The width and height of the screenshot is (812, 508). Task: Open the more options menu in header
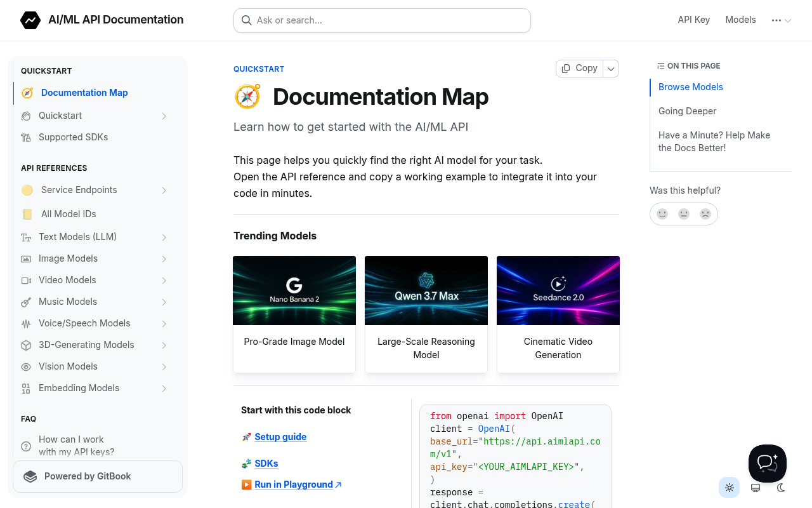click(781, 20)
